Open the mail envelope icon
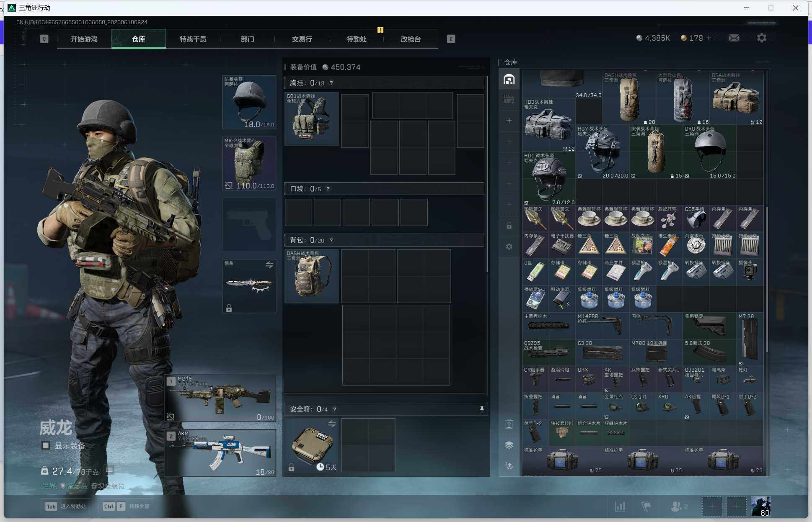Viewport: 812px width, 522px height. tap(734, 38)
